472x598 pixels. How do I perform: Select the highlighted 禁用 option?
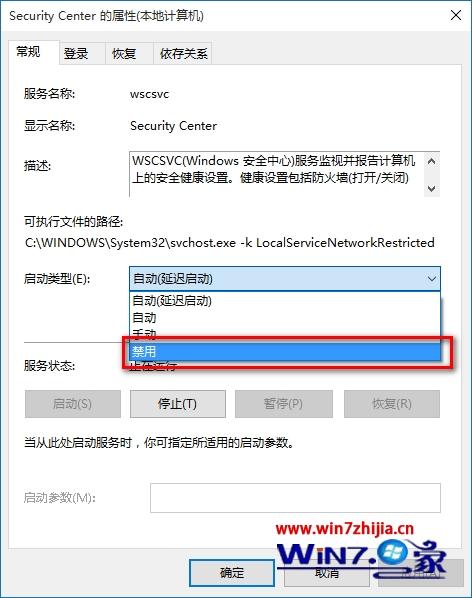[x=285, y=351]
